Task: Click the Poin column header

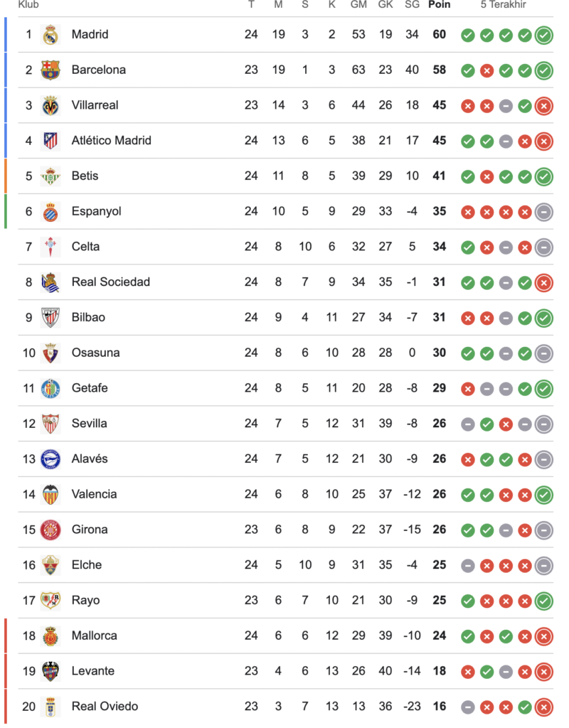Action: 439,5
